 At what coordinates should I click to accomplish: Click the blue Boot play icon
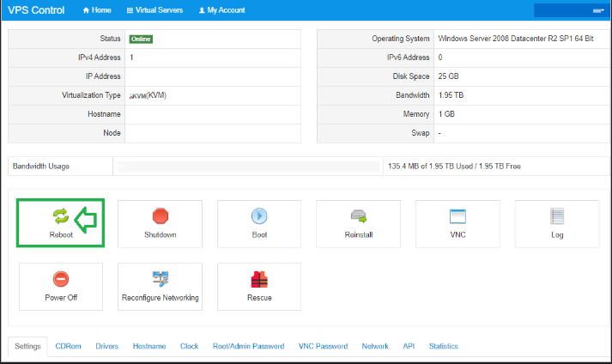tap(259, 216)
